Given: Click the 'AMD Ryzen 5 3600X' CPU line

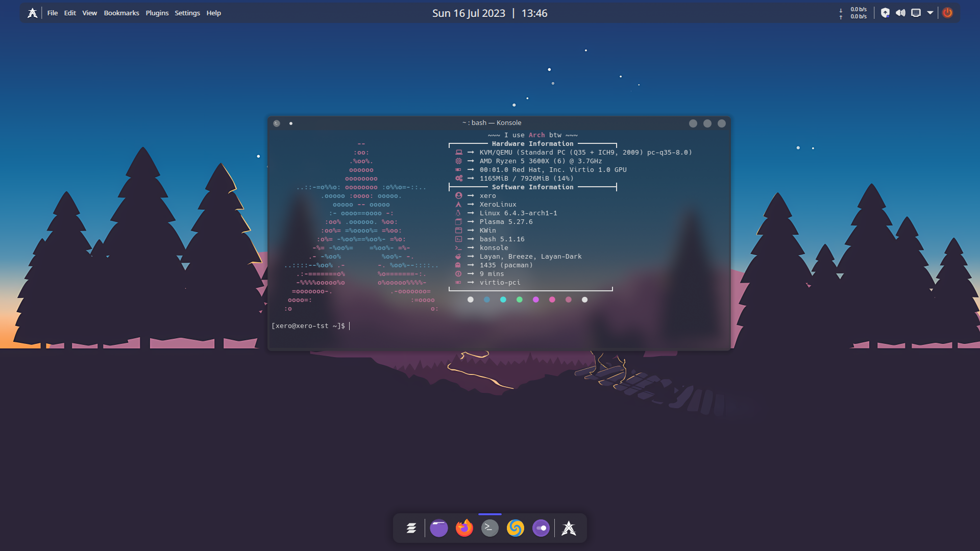Looking at the screenshot, I should [541, 161].
